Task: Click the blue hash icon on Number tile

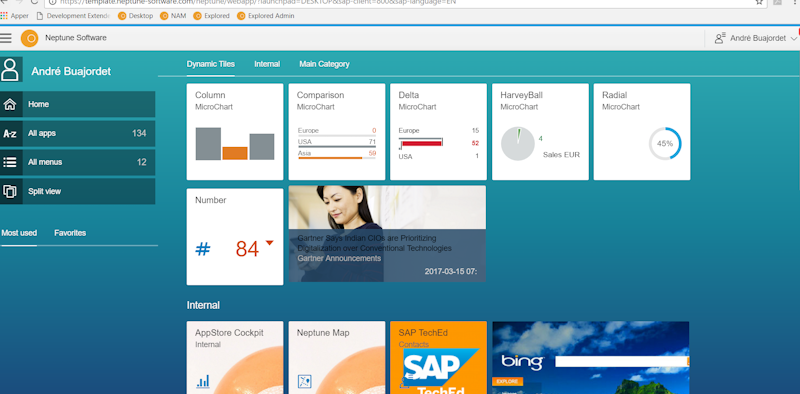Action: (x=203, y=250)
